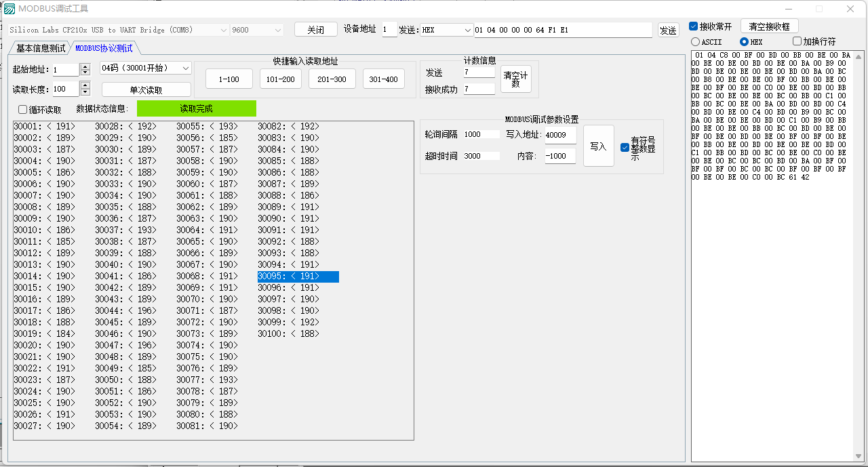Click the 内容 field showing -1000

[x=560, y=156]
